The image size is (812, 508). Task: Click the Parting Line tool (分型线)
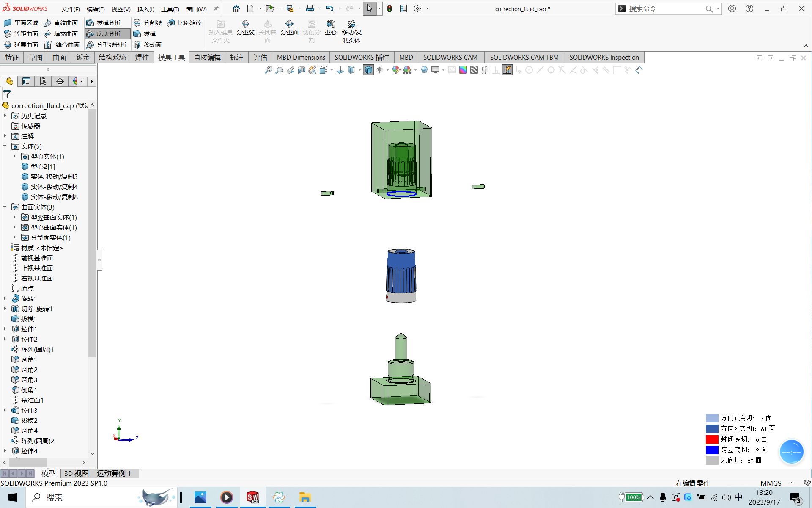click(x=245, y=27)
